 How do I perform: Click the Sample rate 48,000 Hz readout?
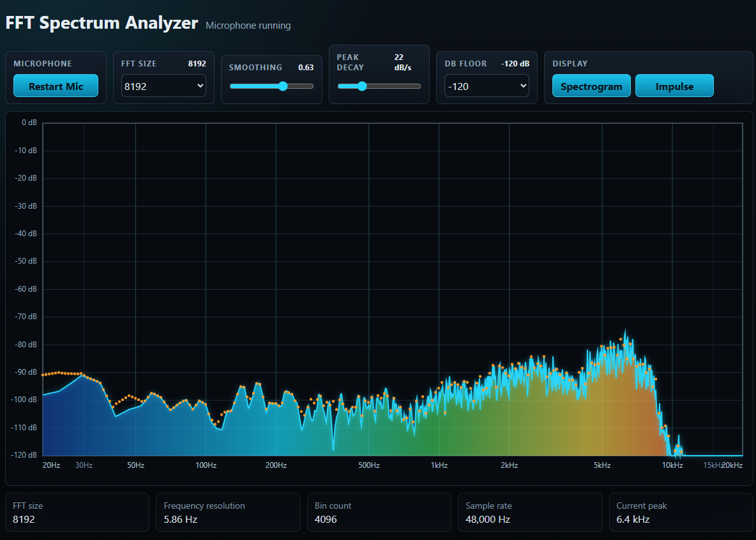(530, 512)
